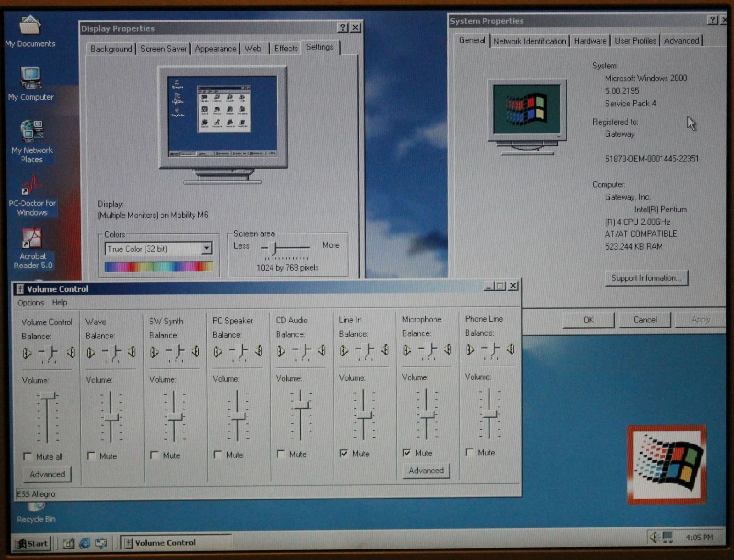Click right speaker icon under Wave balance
The height and width of the screenshot is (560, 734).
pos(132,352)
